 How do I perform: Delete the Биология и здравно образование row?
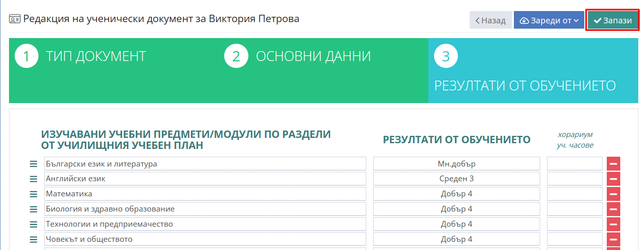pyautogui.click(x=613, y=209)
